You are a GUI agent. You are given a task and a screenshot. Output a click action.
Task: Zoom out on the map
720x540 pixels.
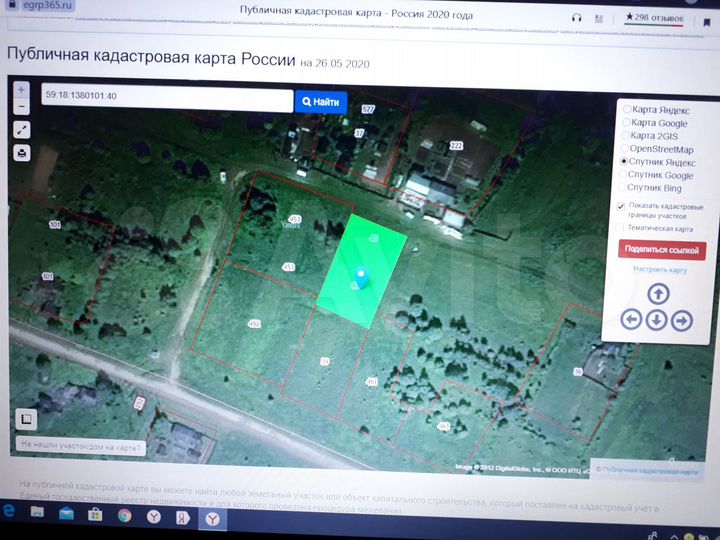[x=21, y=107]
